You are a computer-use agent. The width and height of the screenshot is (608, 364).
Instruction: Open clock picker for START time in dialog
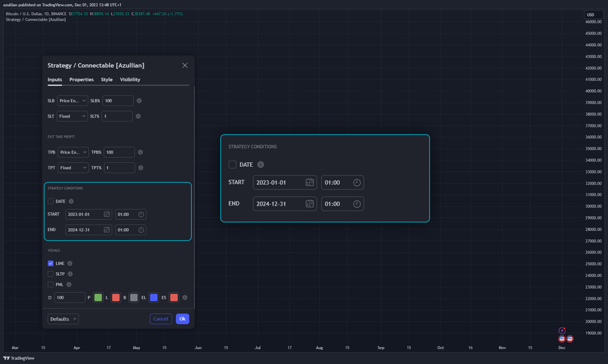141,214
